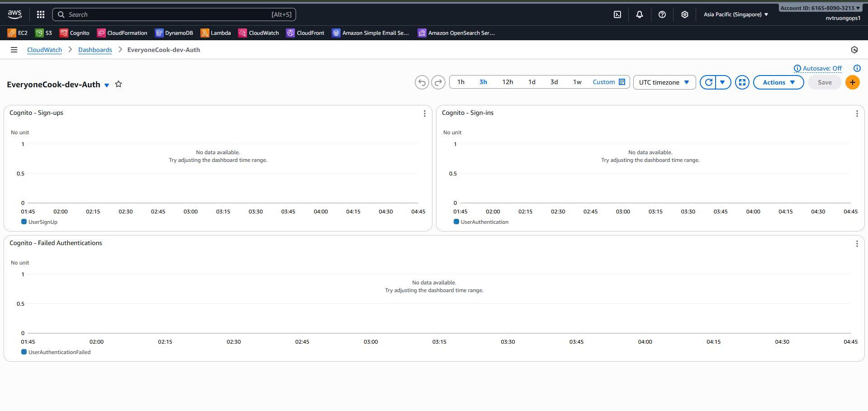Screen dimensions: 868x411
Task: Open the Cognito favorites shortcut
Action: click(75, 33)
